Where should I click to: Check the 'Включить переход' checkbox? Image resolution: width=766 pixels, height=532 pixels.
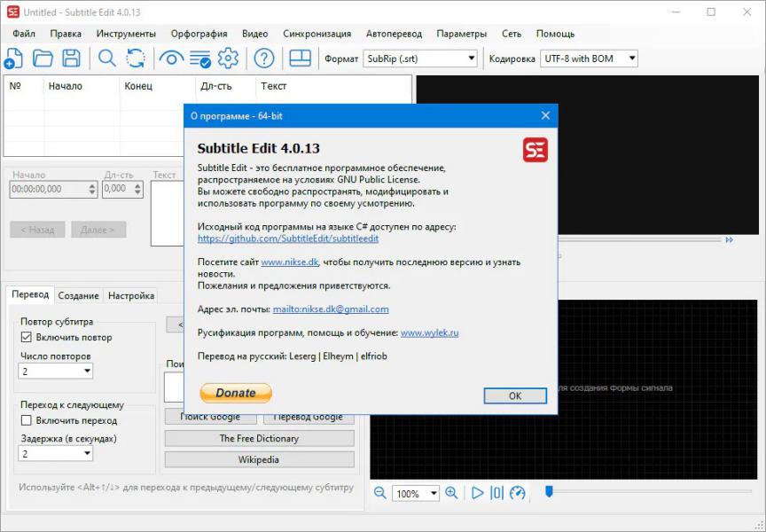27,420
